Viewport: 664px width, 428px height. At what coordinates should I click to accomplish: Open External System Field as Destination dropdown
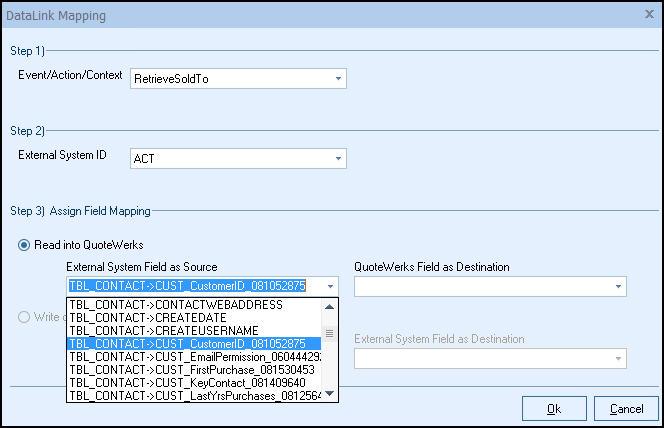point(617,358)
